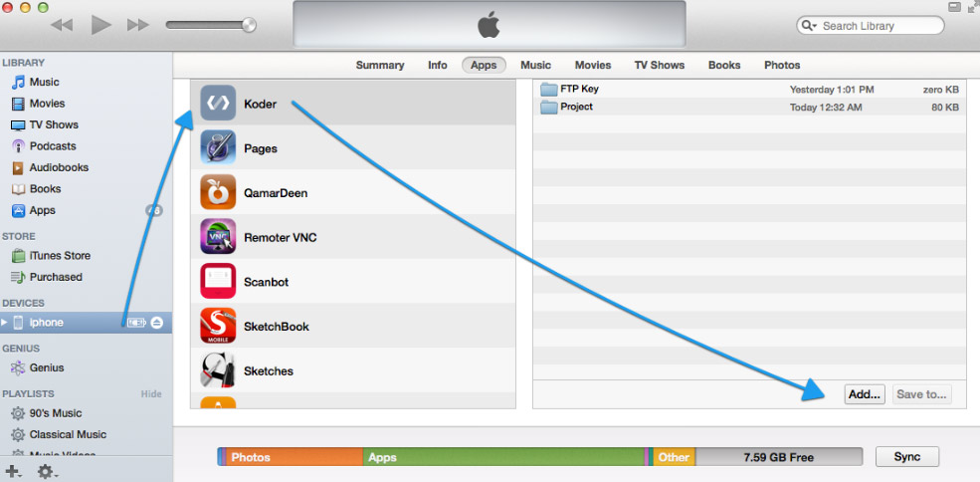980x482 pixels.
Task: Click the "80 KB" size cell
Action: [x=944, y=107]
